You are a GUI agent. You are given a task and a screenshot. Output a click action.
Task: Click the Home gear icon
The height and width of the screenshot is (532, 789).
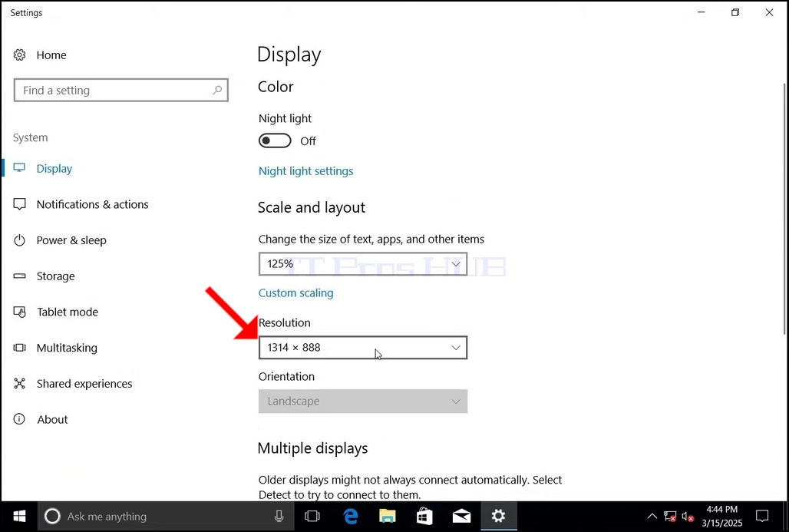[x=19, y=55]
